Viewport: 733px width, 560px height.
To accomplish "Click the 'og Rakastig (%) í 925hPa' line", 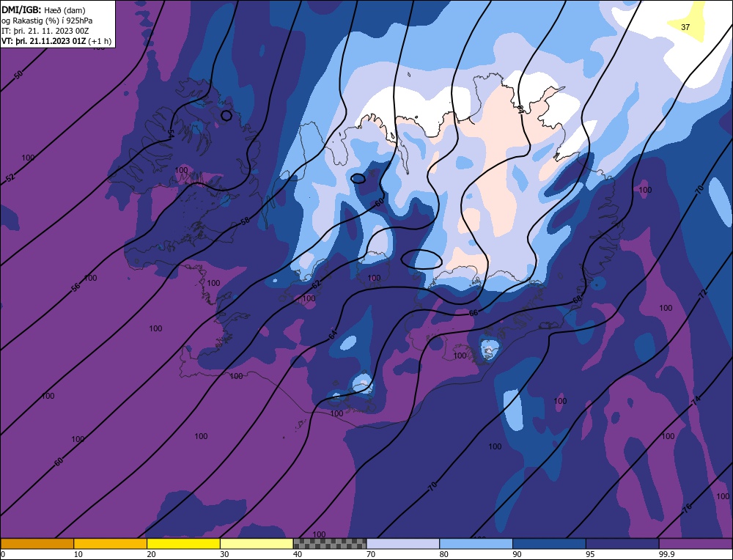I will coord(47,21).
